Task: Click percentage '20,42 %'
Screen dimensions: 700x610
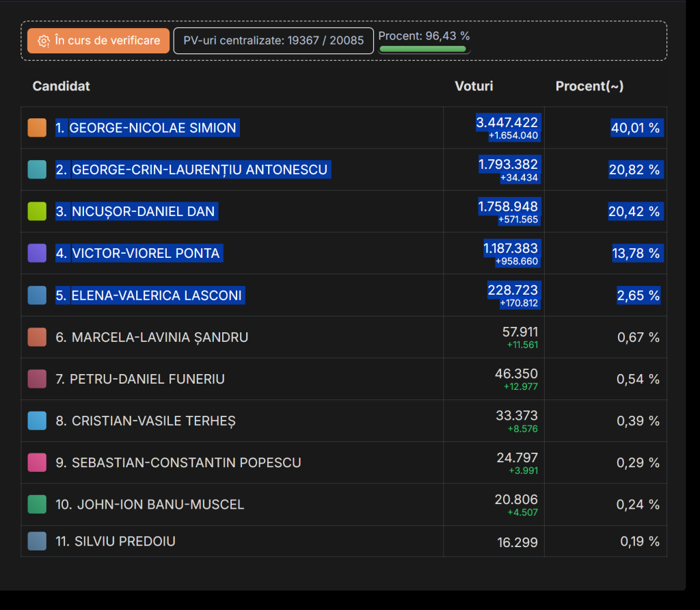Action: [x=634, y=211]
